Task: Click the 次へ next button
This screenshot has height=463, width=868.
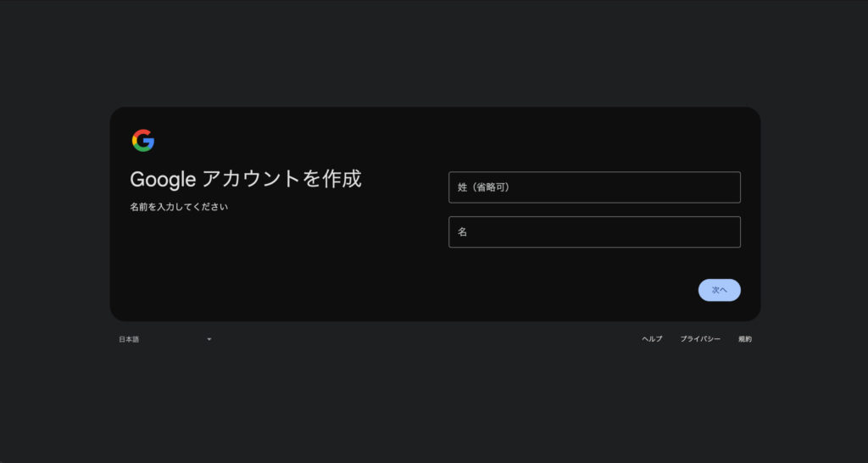Action: pos(719,290)
